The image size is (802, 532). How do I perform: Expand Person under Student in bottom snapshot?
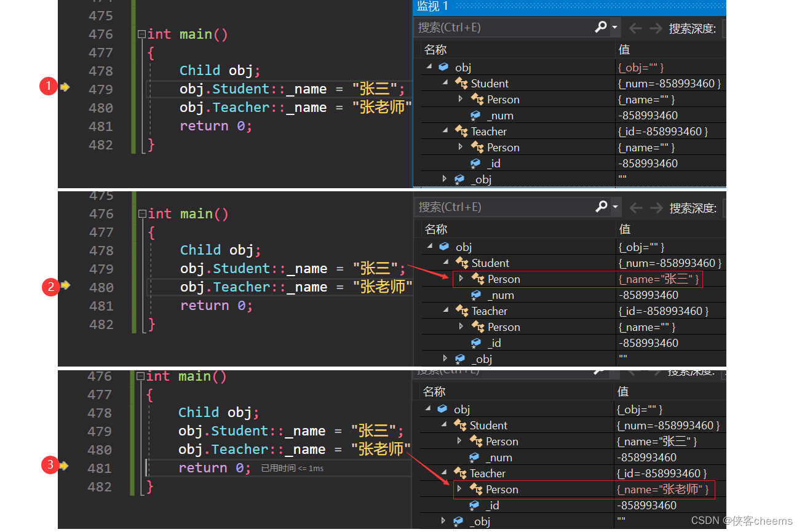coord(459,440)
